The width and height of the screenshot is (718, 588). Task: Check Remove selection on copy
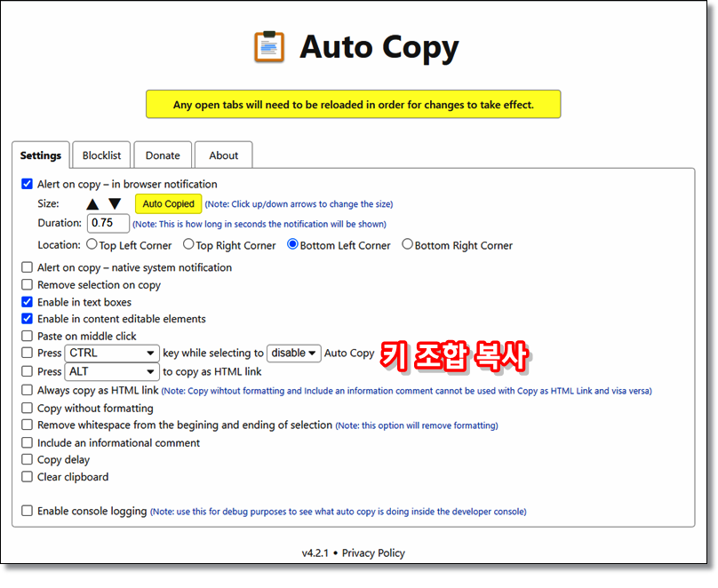(x=27, y=284)
